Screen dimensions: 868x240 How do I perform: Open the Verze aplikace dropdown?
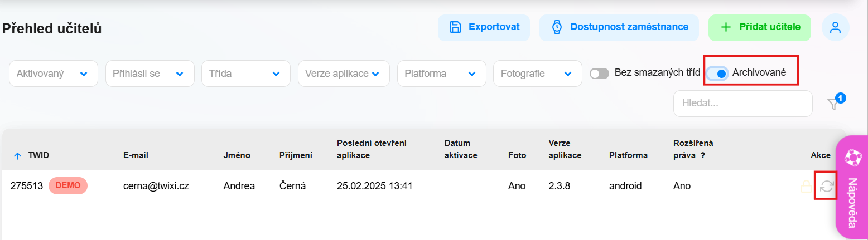pos(344,74)
